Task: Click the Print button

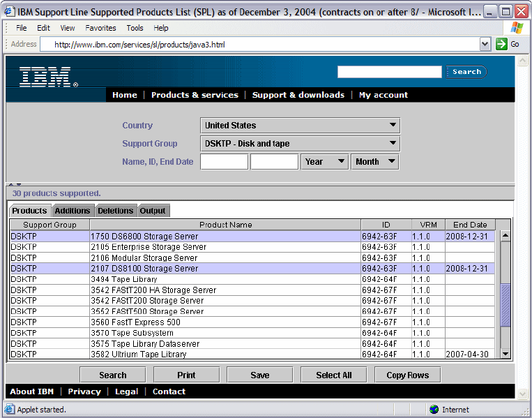Action: tap(186, 375)
